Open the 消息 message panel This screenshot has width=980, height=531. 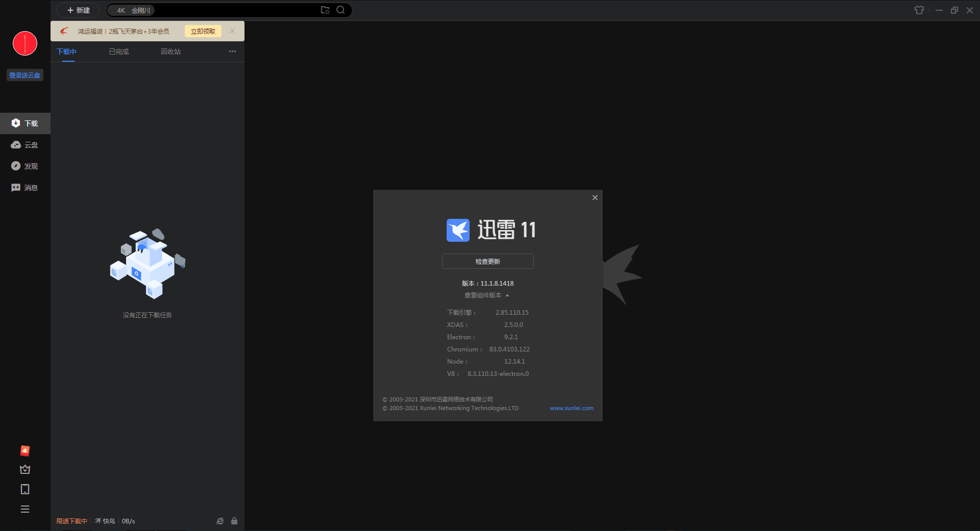(25, 187)
